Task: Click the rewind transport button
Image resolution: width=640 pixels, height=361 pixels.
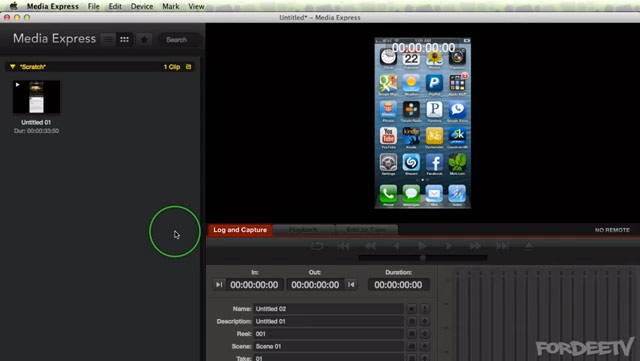Action: coord(370,246)
